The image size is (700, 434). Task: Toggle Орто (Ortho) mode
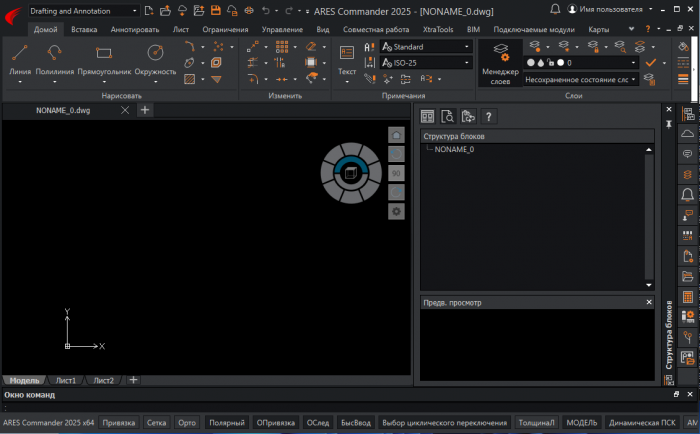(187, 423)
